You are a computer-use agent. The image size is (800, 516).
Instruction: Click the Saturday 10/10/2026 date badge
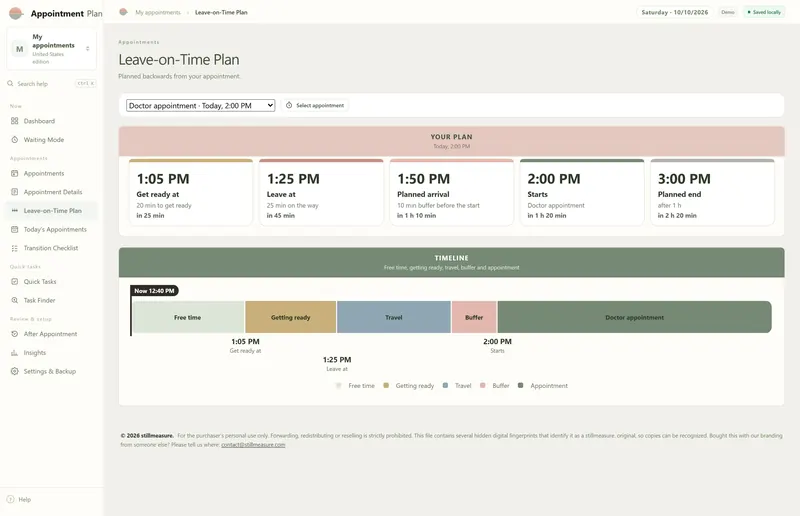coord(674,12)
